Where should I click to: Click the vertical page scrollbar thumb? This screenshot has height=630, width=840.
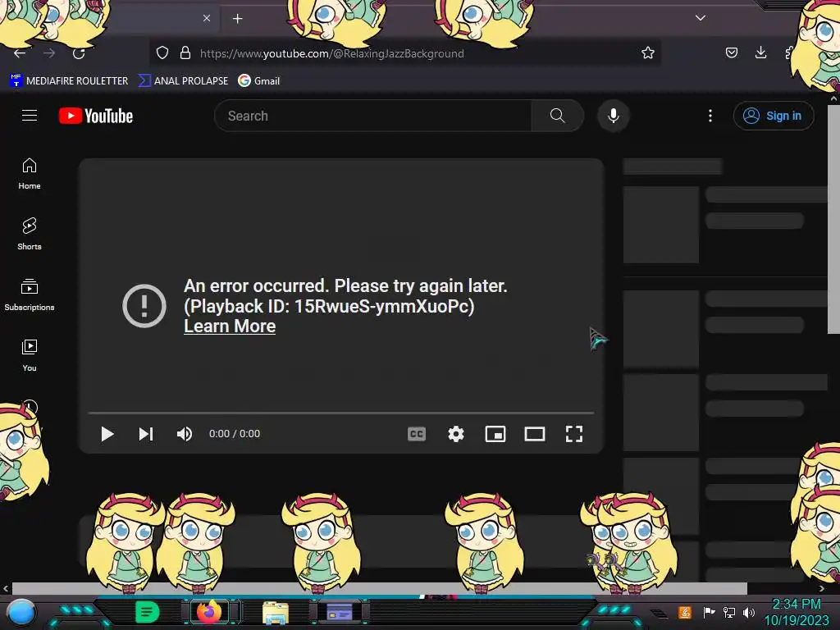click(x=833, y=219)
